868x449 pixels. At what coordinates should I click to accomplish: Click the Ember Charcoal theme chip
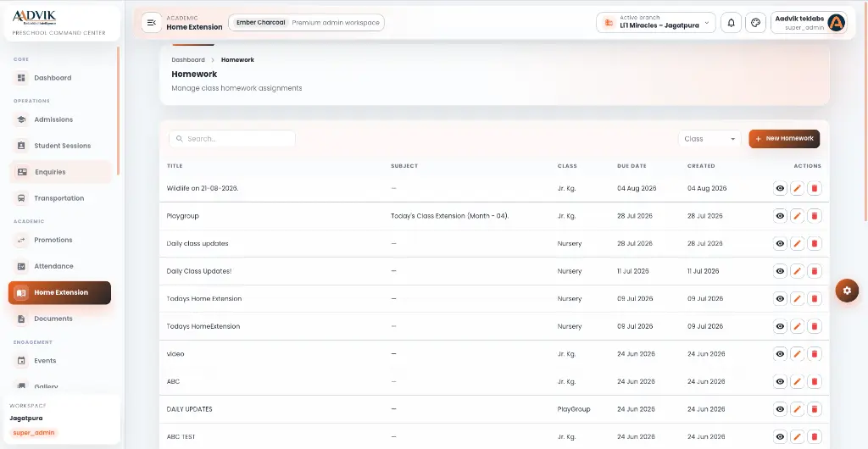(x=261, y=23)
